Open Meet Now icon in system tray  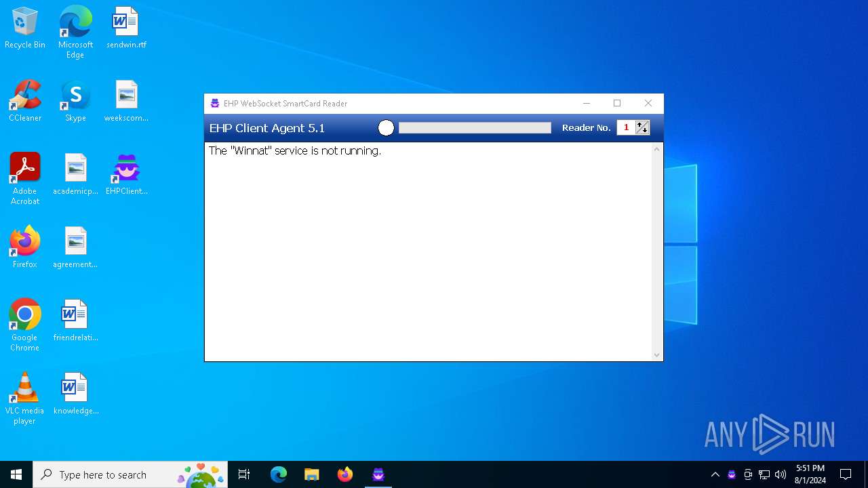click(748, 474)
